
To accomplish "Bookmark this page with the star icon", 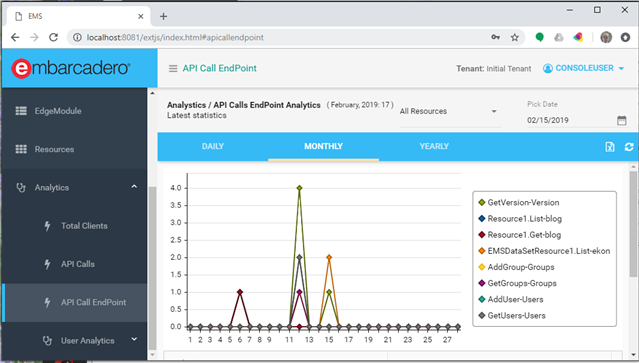I will click(x=515, y=37).
